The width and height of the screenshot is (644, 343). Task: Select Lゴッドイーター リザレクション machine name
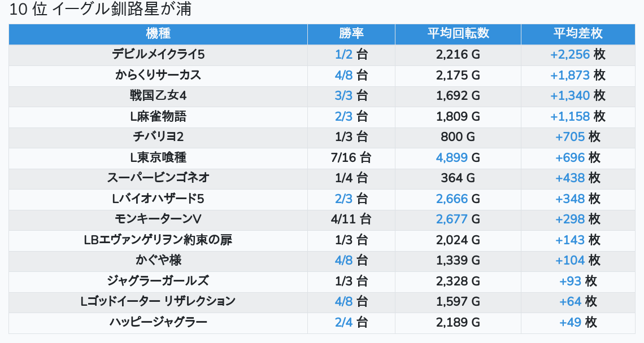(x=158, y=302)
